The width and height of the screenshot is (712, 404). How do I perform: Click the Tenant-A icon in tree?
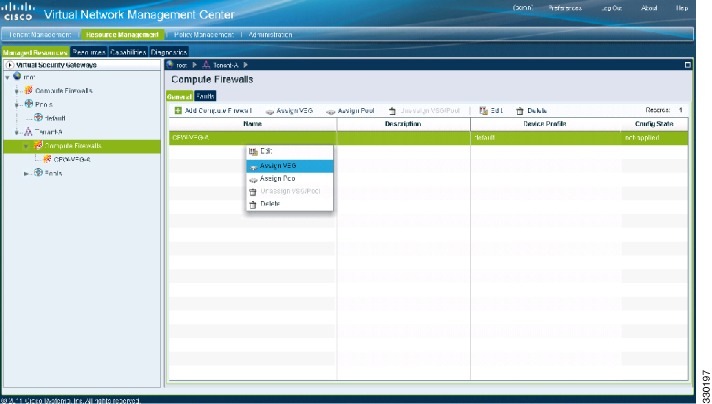pyautogui.click(x=28, y=132)
